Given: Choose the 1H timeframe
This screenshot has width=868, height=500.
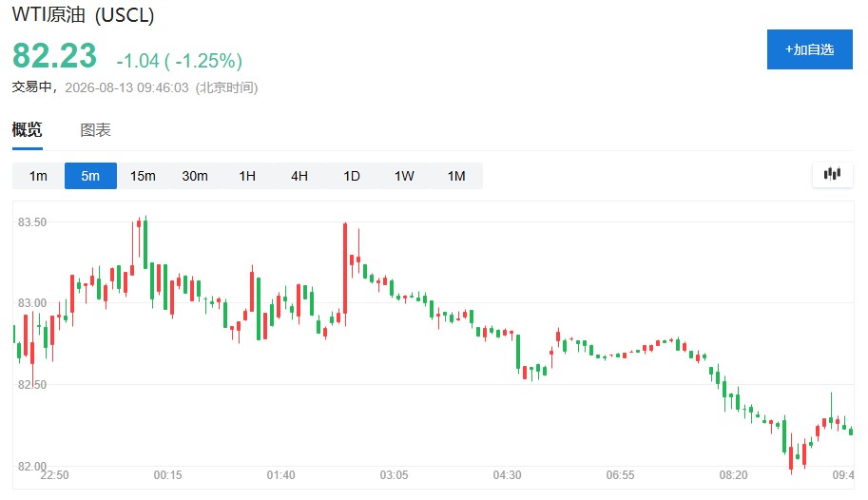Looking at the screenshot, I should [x=247, y=176].
